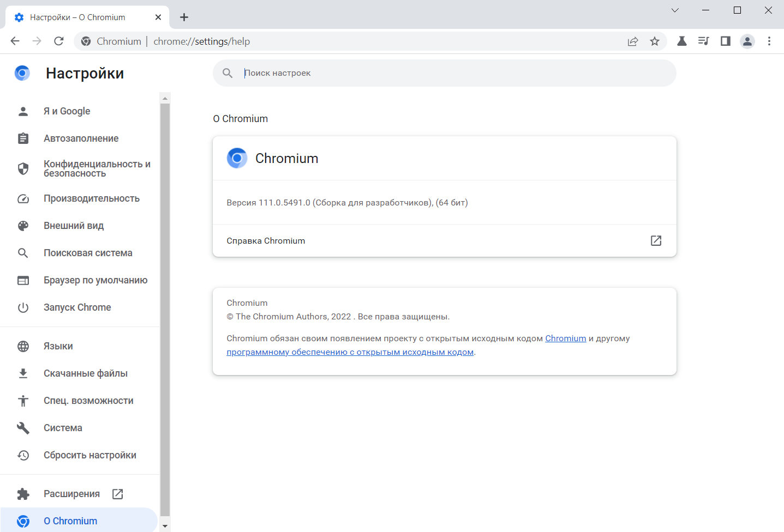Close the Настройки tab
The width and height of the screenshot is (784, 532).
point(158,17)
